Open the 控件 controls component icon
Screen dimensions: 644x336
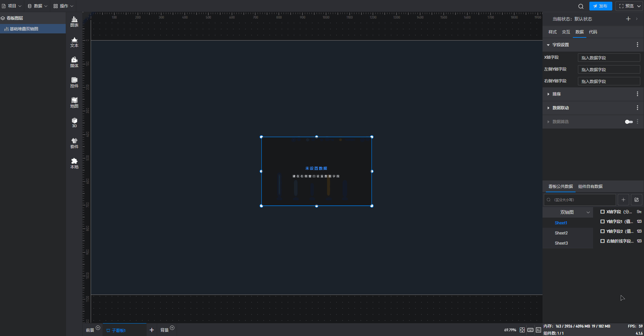point(74,82)
